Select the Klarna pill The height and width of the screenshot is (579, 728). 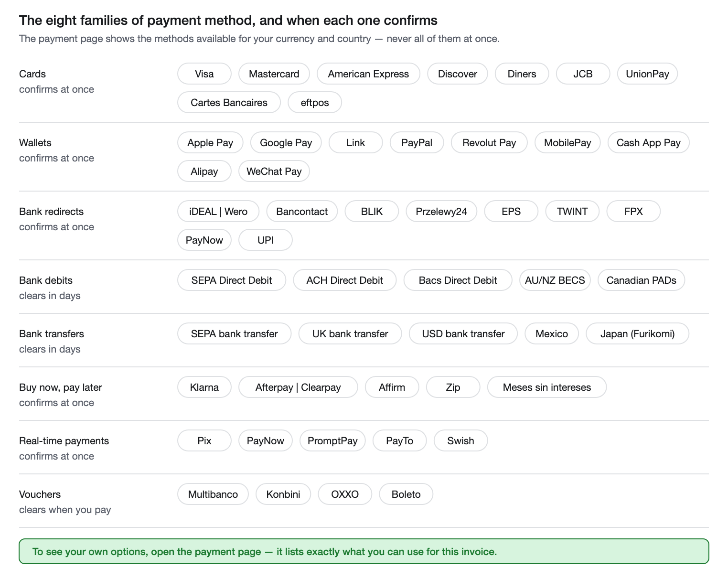(x=204, y=387)
